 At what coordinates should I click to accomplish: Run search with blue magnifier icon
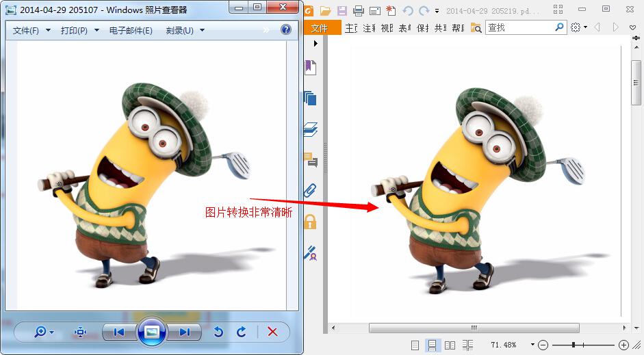[x=559, y=27]
